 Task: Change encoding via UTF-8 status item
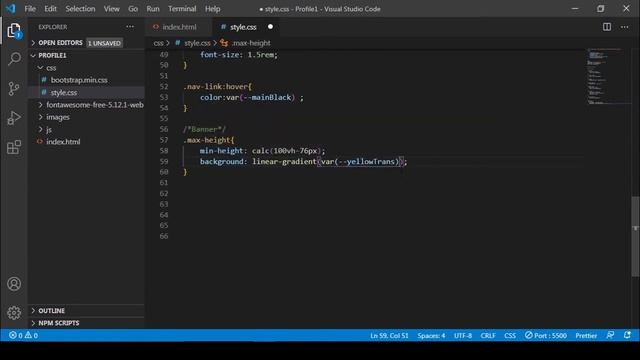tap(463, 336)
